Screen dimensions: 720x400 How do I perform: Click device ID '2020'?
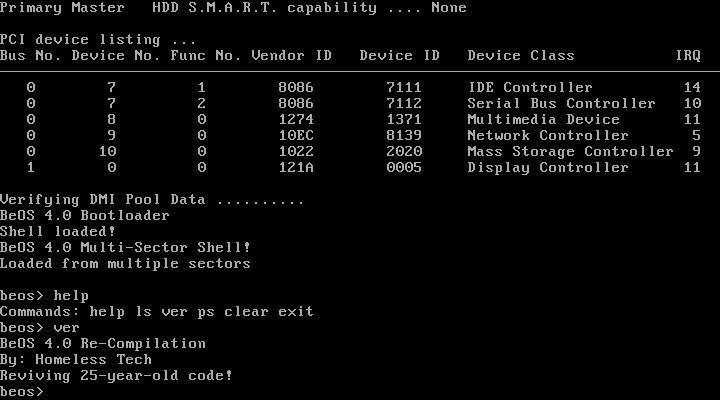(404, 152)
